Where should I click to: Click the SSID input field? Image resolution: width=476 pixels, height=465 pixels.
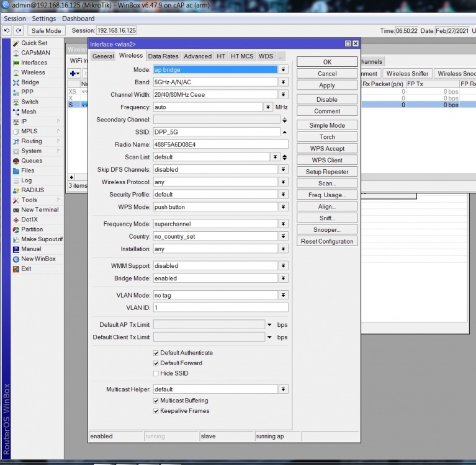[215, 132]
